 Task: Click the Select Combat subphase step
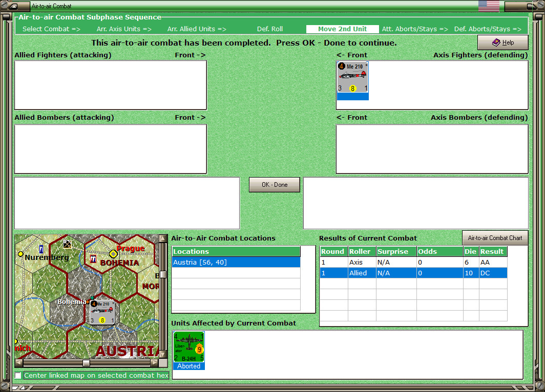[x=51, y=29]
